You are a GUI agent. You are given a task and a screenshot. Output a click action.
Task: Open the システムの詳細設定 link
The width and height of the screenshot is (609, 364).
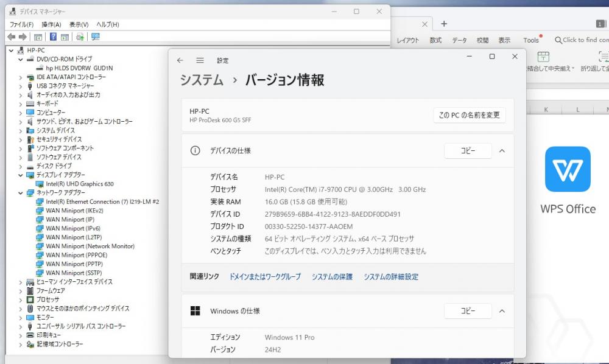[391, 277]
